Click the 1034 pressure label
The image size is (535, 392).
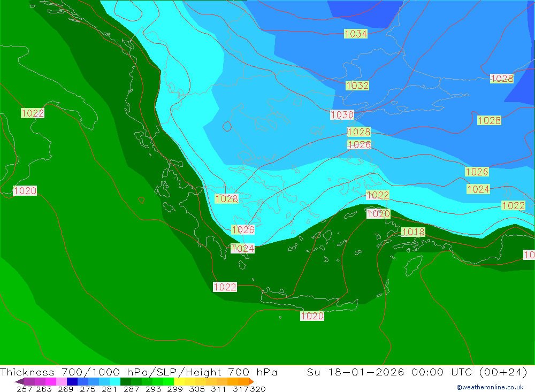pos(356,34)
